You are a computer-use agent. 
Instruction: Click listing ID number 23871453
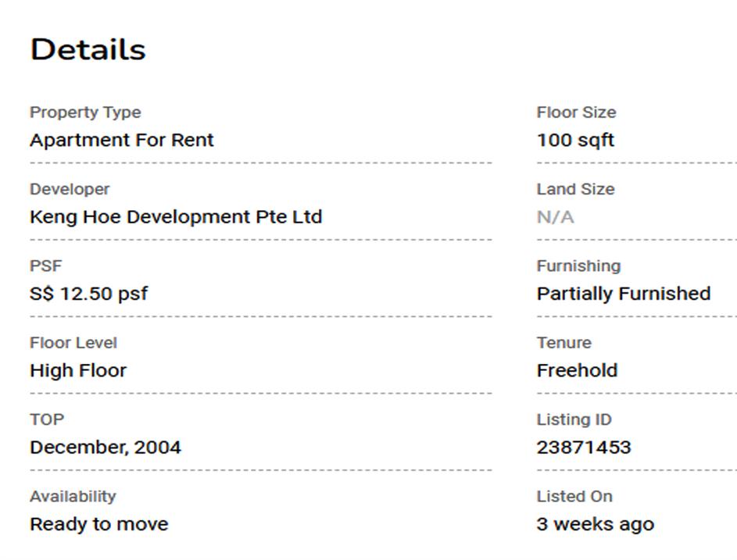coord(583,448)
